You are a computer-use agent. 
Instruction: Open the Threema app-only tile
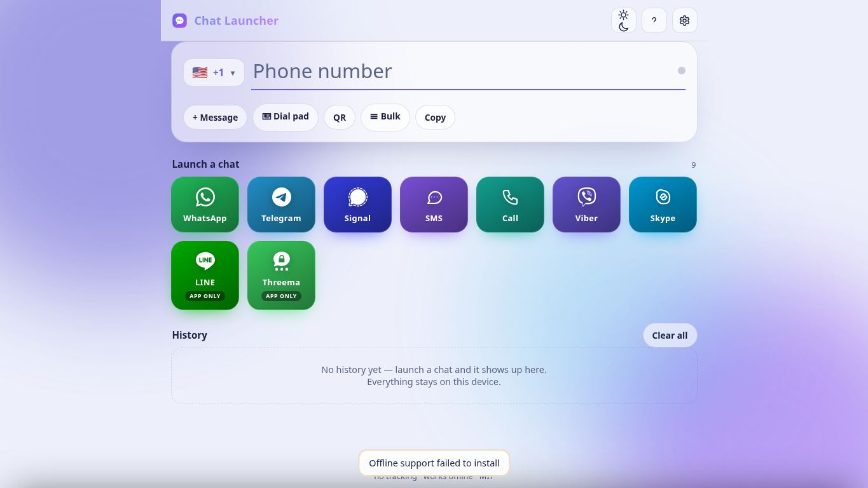(x=281, y=275)
